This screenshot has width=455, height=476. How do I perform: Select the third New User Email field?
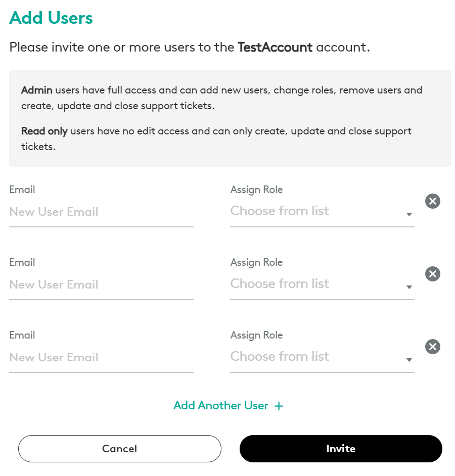pyautogui.click(x=91, y=357)
